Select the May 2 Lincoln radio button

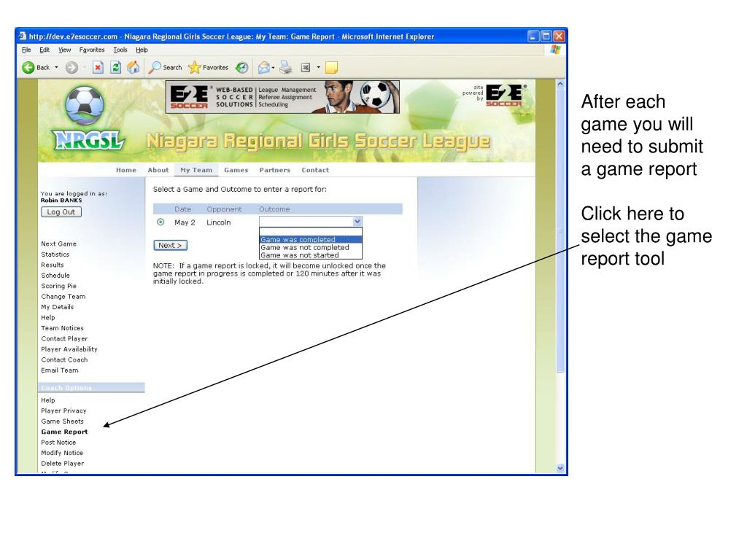160,222
